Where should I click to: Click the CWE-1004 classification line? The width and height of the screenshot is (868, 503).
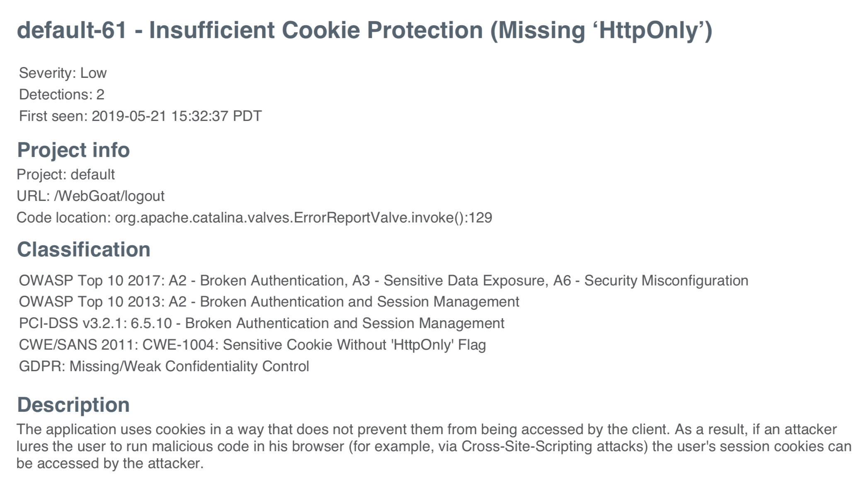[x=252, y=345]
